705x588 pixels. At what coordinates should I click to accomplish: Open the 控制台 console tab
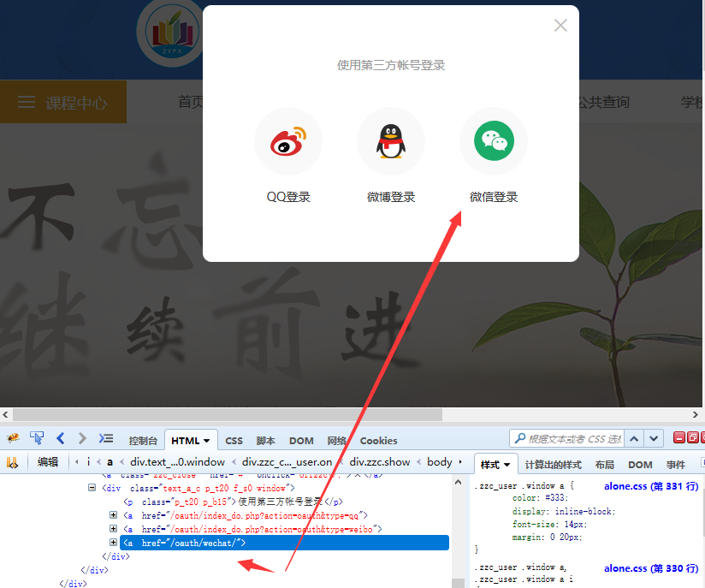click(x=143, y=441)
